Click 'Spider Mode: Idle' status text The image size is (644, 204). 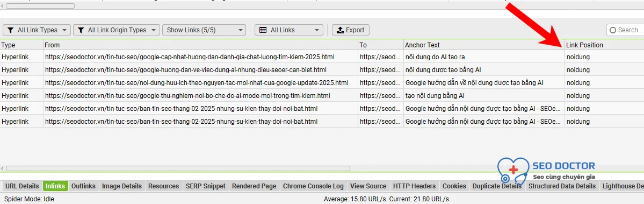point(29,199)
